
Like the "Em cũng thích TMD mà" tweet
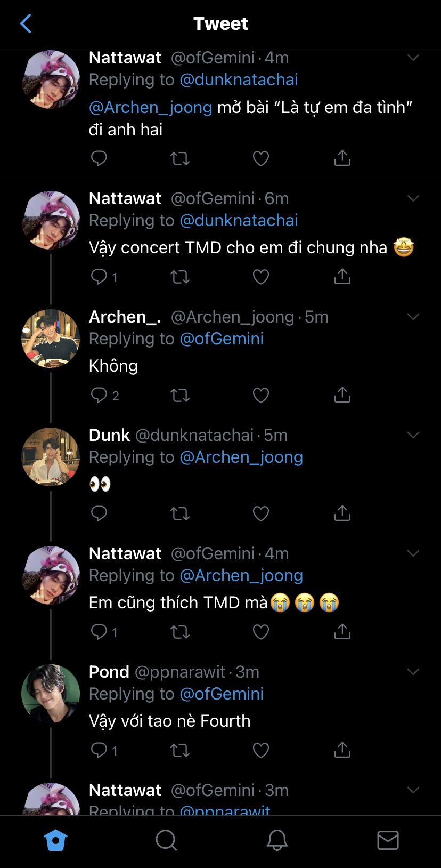[260, 632]
